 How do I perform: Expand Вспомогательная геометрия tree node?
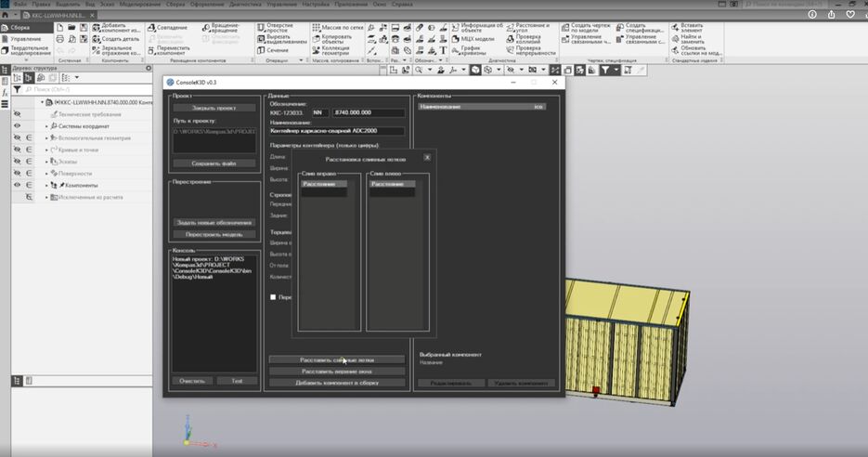[46, 137]
